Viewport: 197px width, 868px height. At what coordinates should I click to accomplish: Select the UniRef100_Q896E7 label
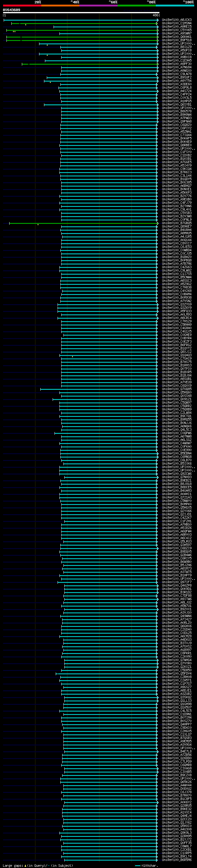[177, 226]
